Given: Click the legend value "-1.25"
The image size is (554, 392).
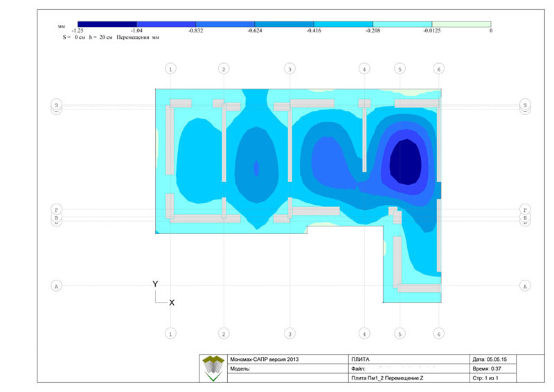Looking at the screenshot, I should click(78, 30).
